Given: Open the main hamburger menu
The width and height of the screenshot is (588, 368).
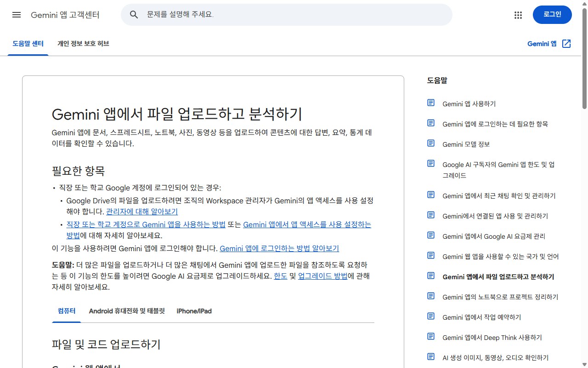Looking at the screenshot, I should (17, 15).
